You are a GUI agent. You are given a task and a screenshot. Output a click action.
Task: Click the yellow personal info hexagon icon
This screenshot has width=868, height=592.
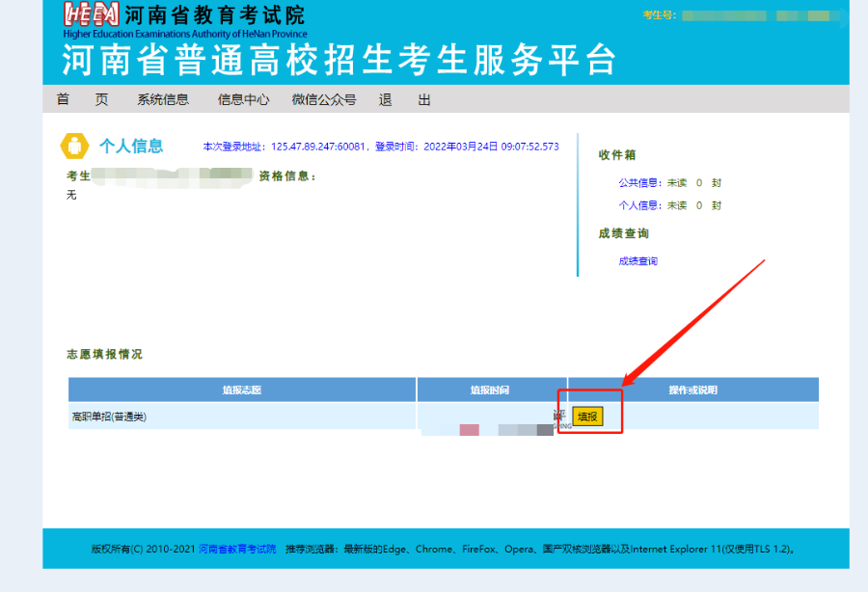pos(74,146)
